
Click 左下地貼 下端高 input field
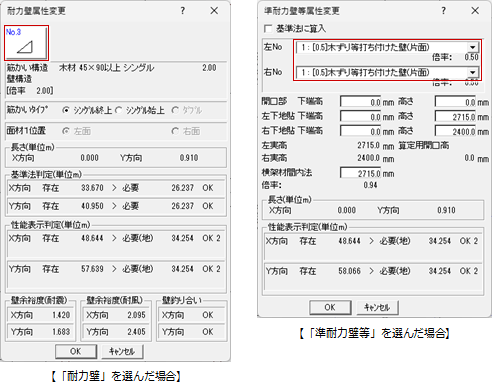[x=361, y=117]
